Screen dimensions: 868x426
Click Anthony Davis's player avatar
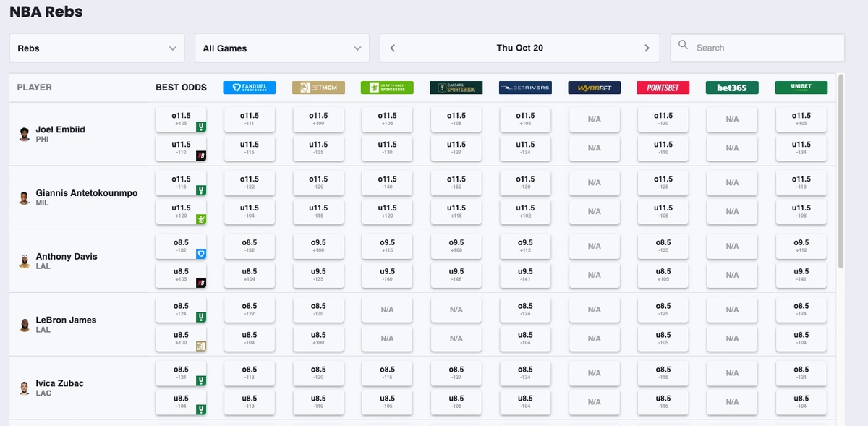click(25, 262)
